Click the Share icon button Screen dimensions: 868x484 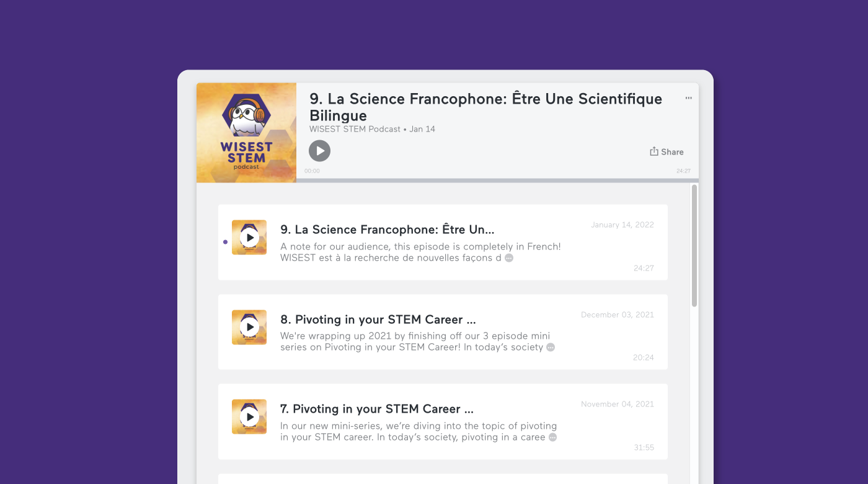pos(666,151)
